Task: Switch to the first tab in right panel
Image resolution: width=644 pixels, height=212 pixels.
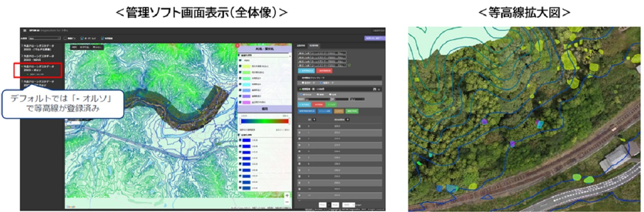Action: point(301,45)
